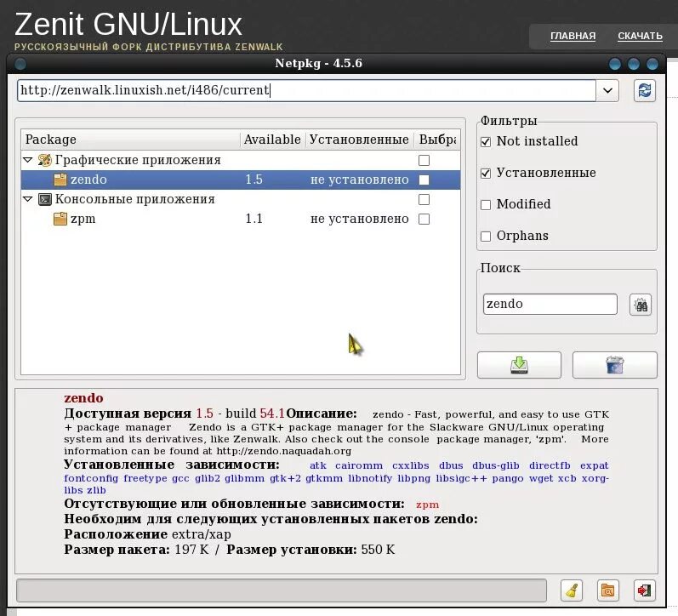Click the directfb dependency link

click(550, 466)
